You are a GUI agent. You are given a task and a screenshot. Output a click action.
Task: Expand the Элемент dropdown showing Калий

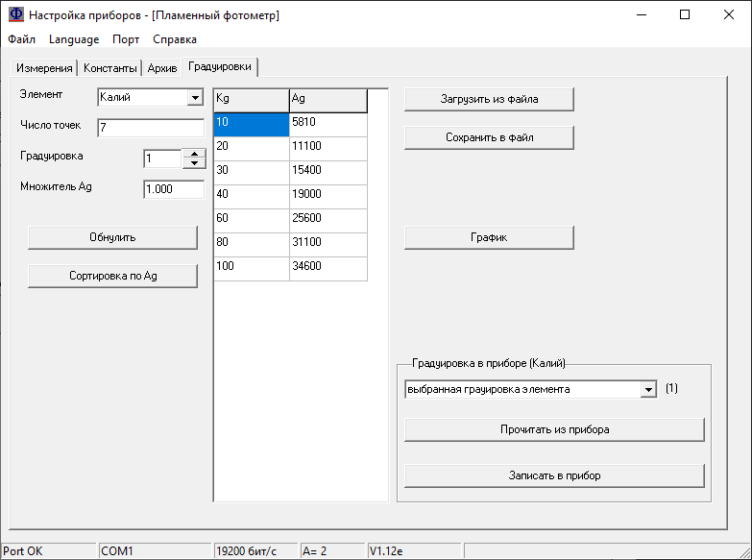[x=195, y=97]
